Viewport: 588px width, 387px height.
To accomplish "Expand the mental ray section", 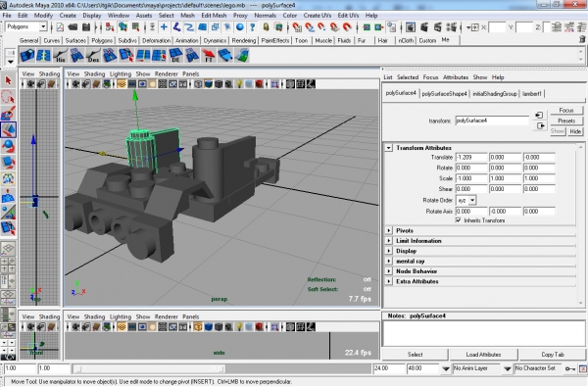I will [389, 261].
